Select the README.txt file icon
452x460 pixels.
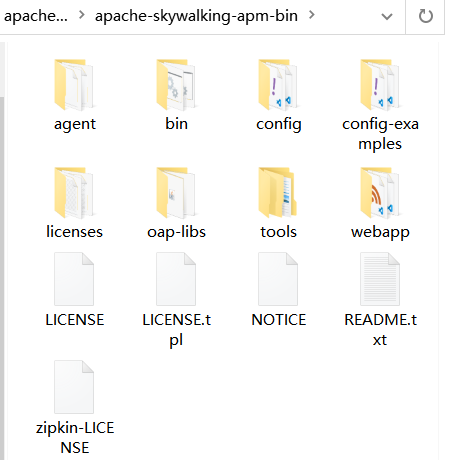tap(380, 279)
